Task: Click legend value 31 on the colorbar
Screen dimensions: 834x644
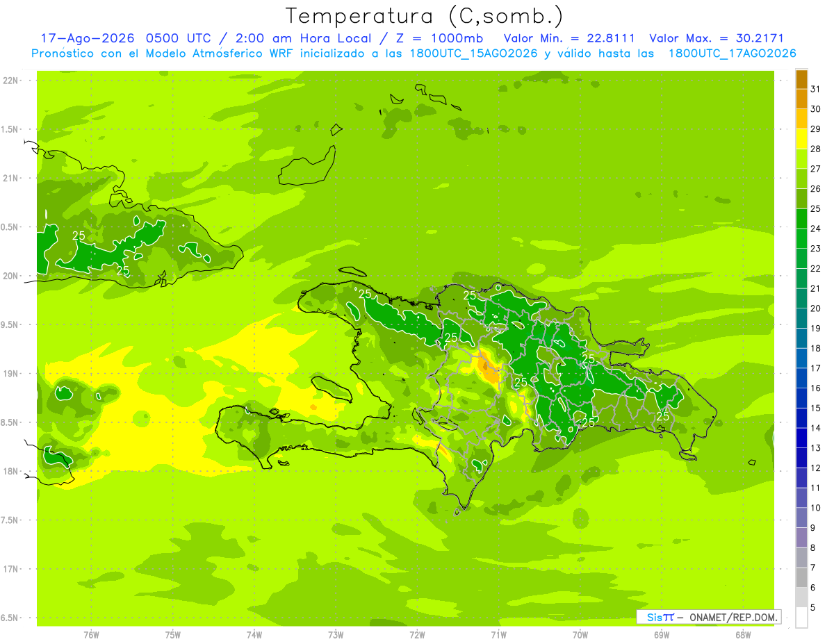Action: tap(815, 89)
